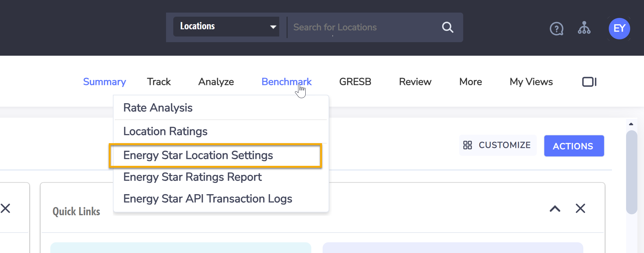
Task: Click the blue ACTIONS button
Action: (x=574, y=146)
